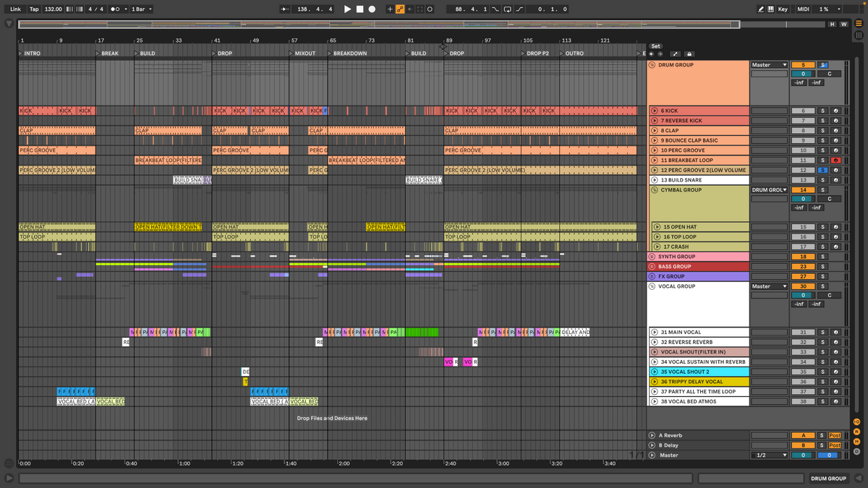This screenshot has width=868, height=488.
Task: Click the -inf volume slider on DRUM GROUP
Action: 799,82
